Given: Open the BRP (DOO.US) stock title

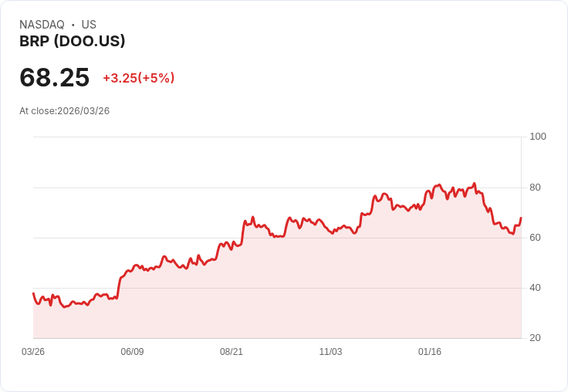Looking at the screenshot, I should 72,42.
